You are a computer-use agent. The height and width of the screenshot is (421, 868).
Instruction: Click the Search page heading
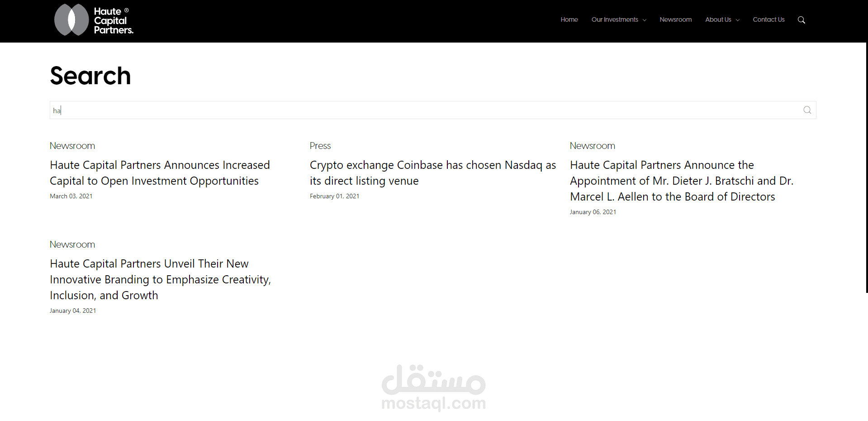[x=90, y=76]
